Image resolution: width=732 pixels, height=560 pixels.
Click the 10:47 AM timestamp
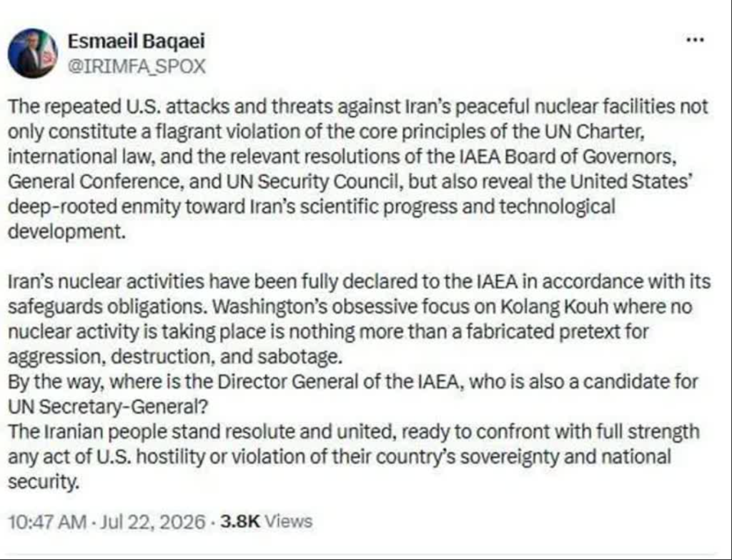[48, 521]
